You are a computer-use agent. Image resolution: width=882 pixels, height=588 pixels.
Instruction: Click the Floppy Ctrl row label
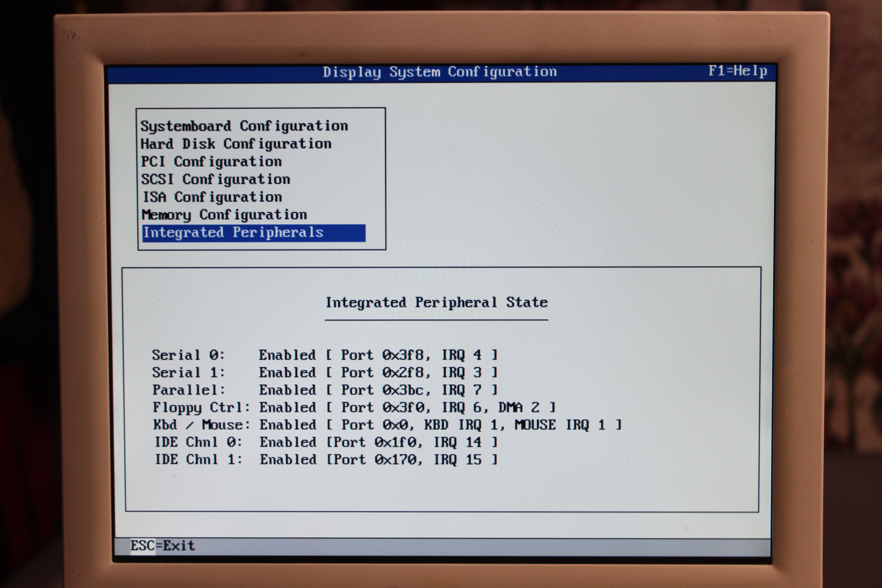tap(201, 408)
